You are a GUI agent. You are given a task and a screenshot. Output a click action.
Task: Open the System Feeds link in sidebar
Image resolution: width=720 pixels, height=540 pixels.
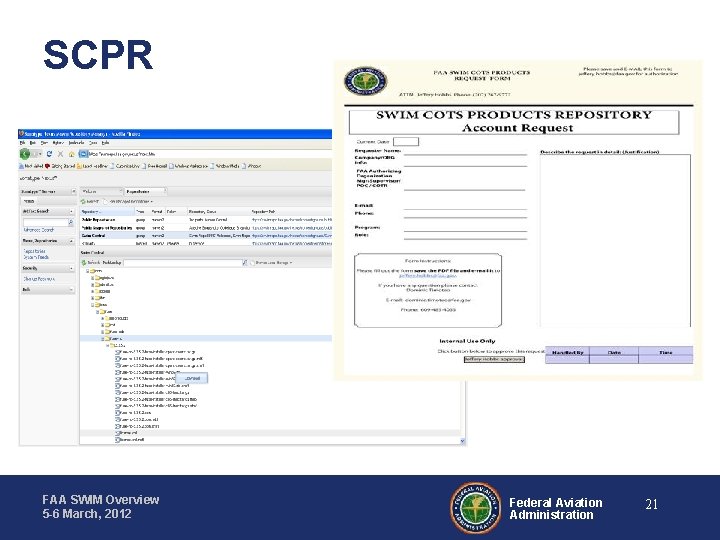[x=36, y=257]
